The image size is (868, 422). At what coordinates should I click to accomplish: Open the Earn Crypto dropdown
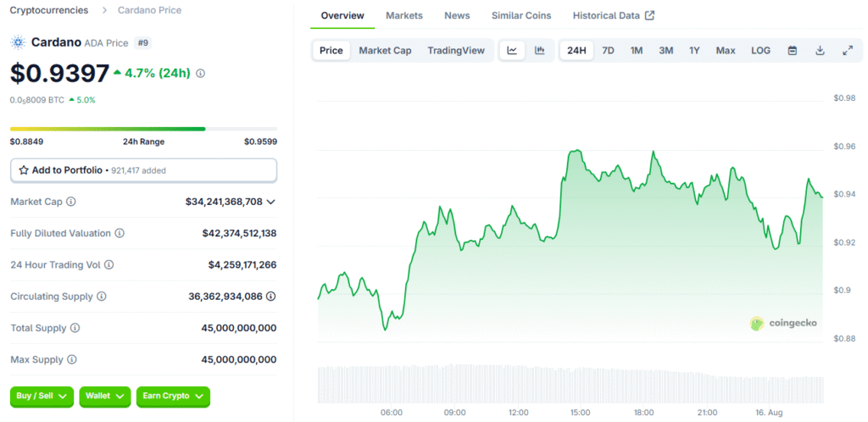pyautogui.click(x=173, y=397)
